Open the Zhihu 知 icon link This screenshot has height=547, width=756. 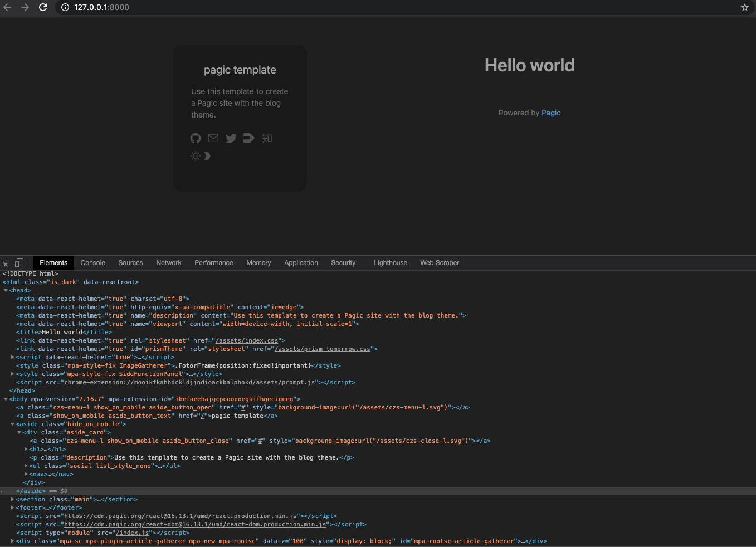coord(267,138)
